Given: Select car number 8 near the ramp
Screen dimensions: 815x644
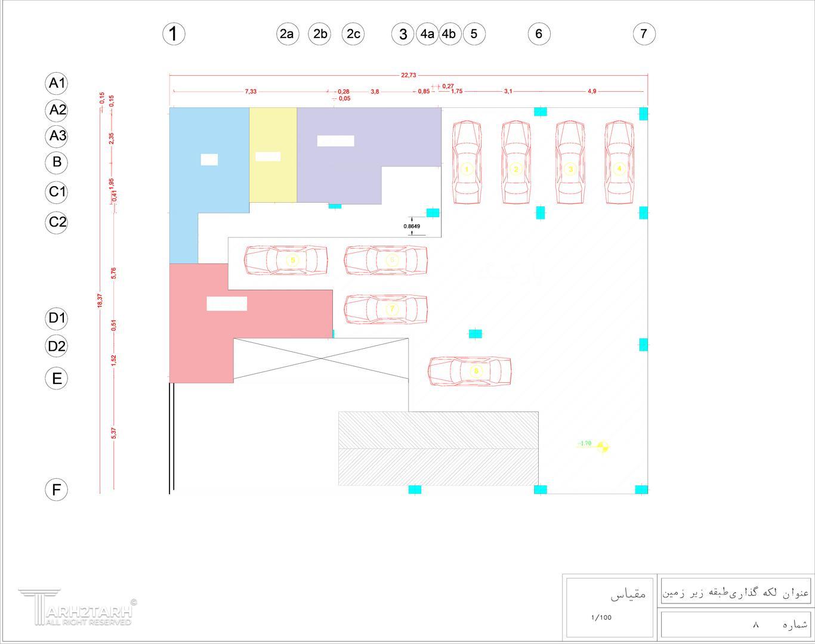Looking at the screenshot, I should 470,371.
